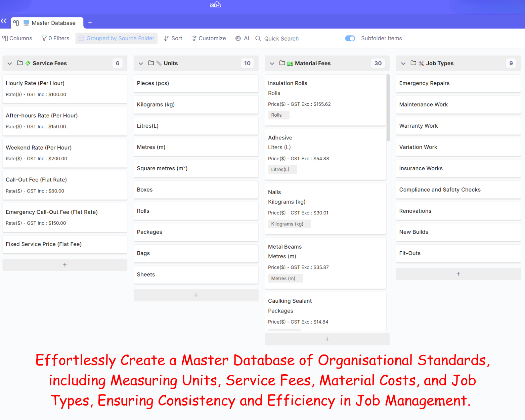
Task: Collapse the Service Fees group
Action: 10,64
